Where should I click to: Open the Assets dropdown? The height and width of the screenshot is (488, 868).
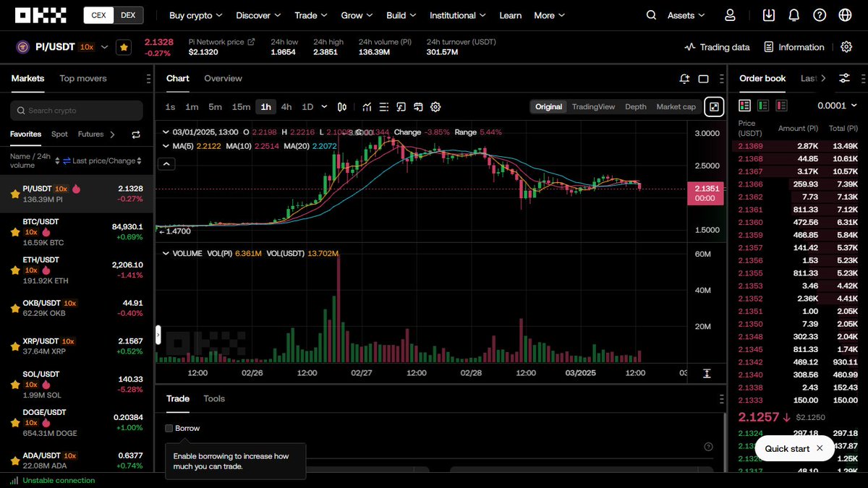pyautogui.click(x=686, y=15)
